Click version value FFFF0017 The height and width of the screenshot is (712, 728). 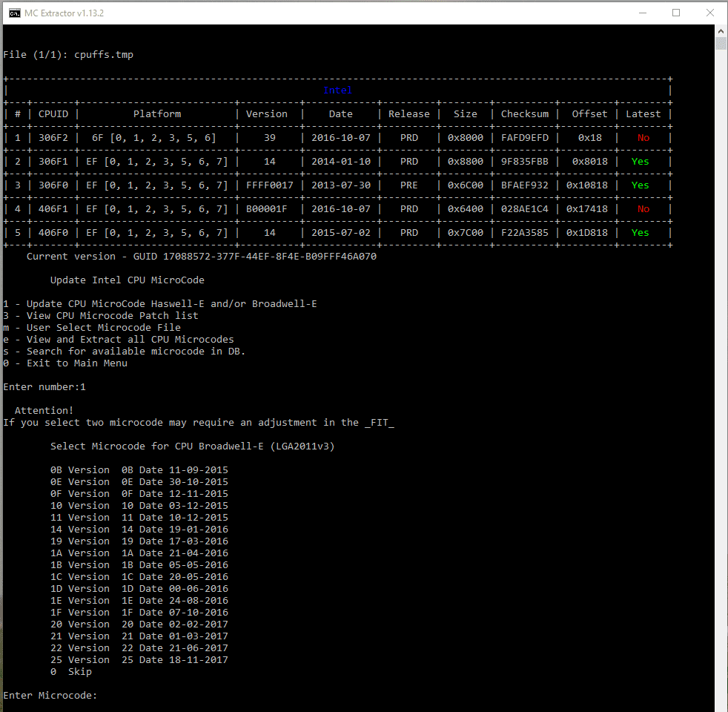click(270, 185)
